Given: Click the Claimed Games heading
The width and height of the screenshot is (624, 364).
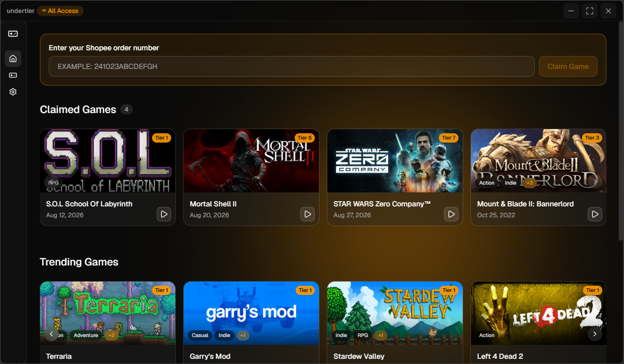Looking at the screenshot, I should (x=78, y=109).
